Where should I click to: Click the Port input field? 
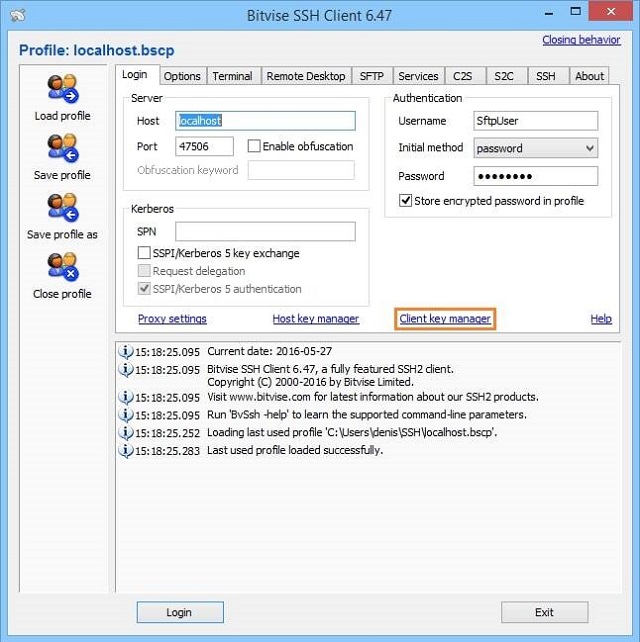pos(204,146)
